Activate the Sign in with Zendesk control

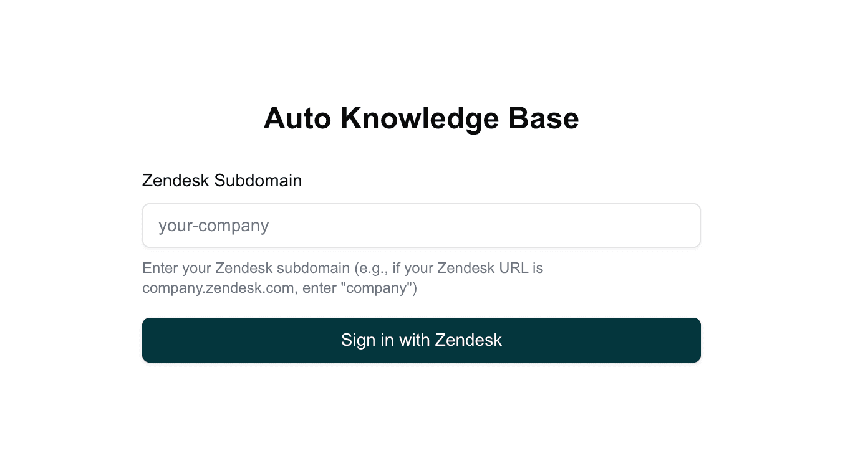point(421,340)
